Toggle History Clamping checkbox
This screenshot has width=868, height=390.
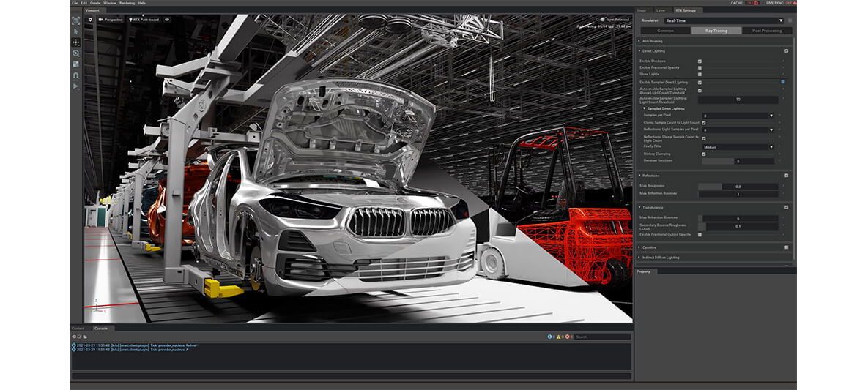click(704, 154)
